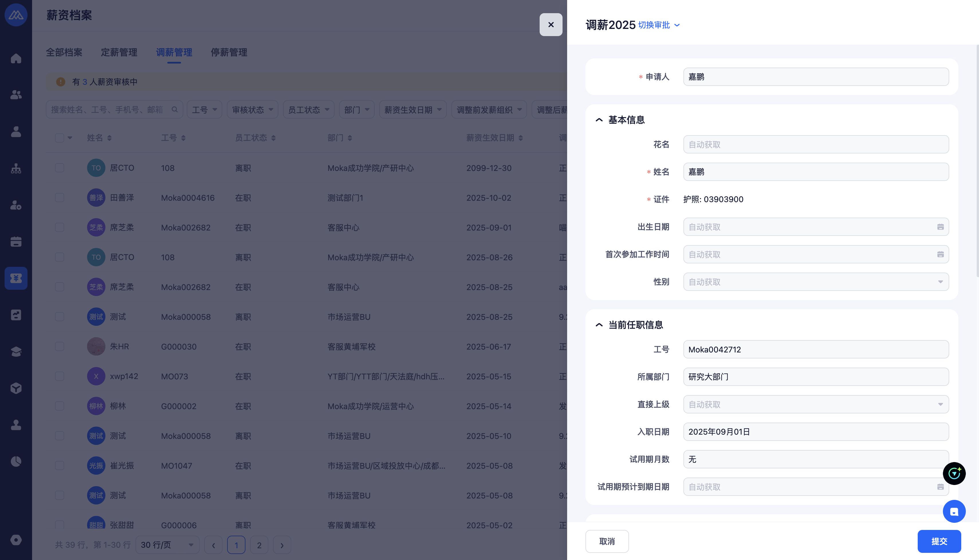Open the AI assistant floating icon
The width and height of the screenshot is (979, 560).
tap(954, 474)
